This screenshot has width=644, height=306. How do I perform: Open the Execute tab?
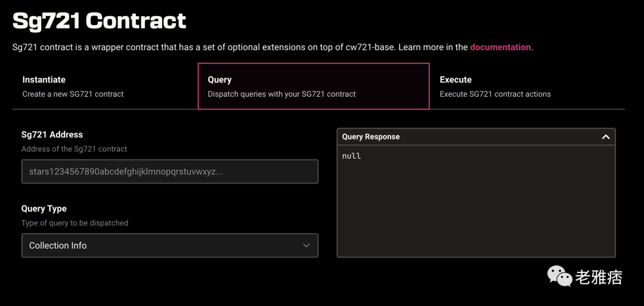click(x=456, y=80)
